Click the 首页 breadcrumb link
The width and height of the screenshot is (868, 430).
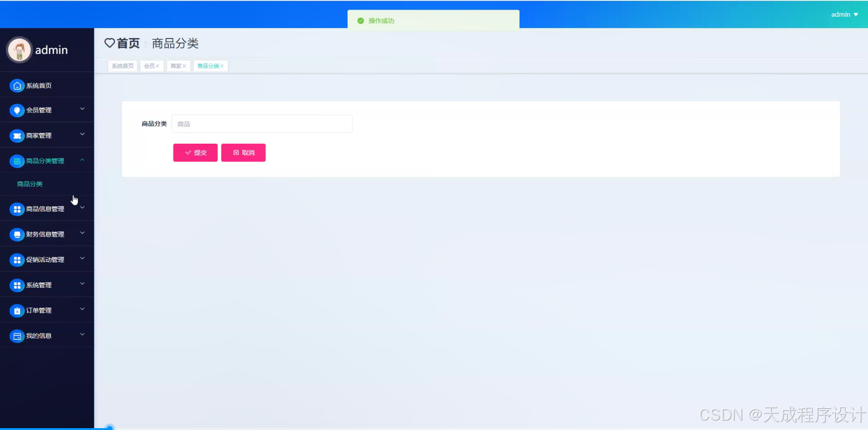(x=128, y=43)
